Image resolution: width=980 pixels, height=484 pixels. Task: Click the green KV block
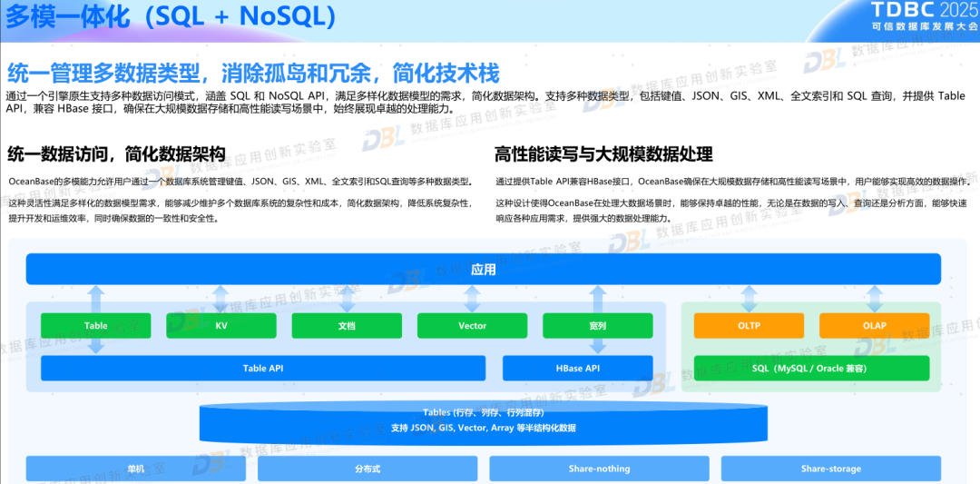(221, 326)
